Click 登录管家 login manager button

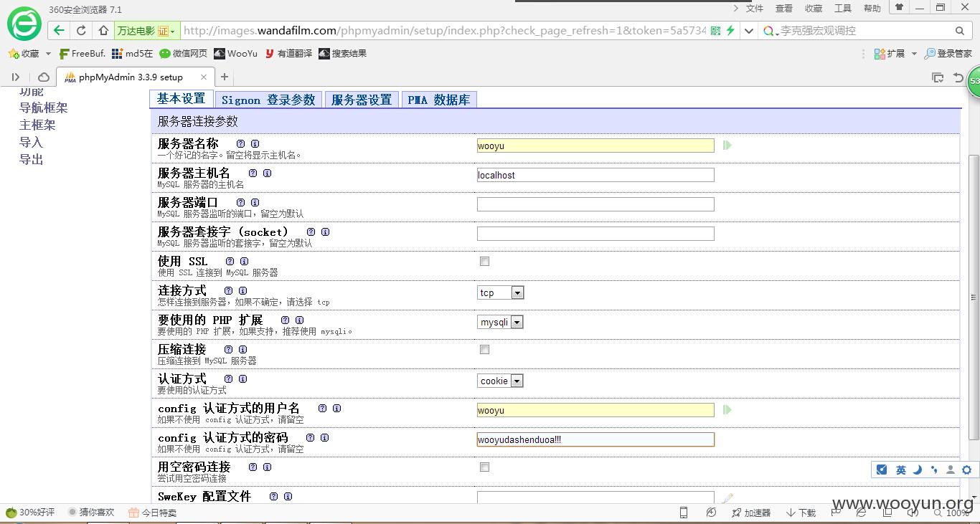[x=948, y=54]
